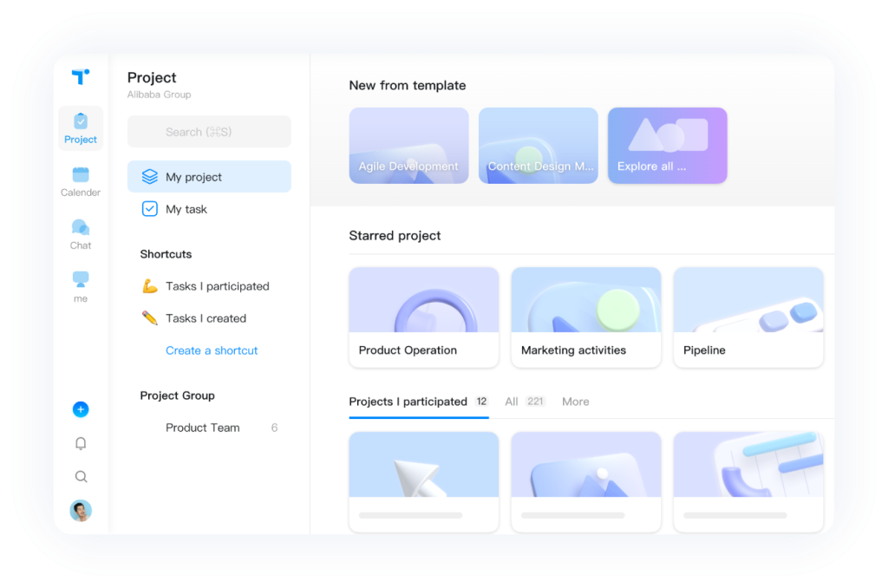Open the Explore all templates card
Screen dimensions: 888x588
[x=667, y=145]
